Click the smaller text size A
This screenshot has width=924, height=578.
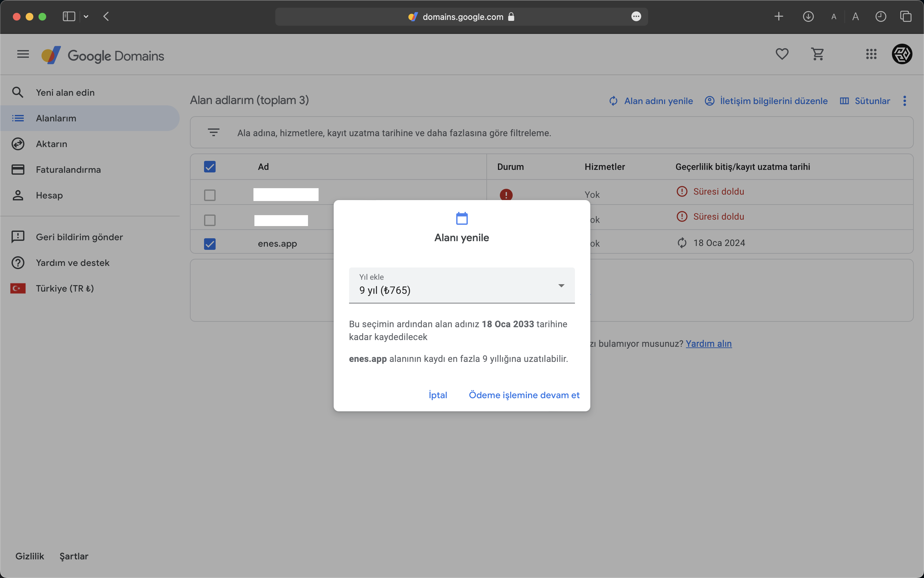pyautogui.click(x=834, y=17)
